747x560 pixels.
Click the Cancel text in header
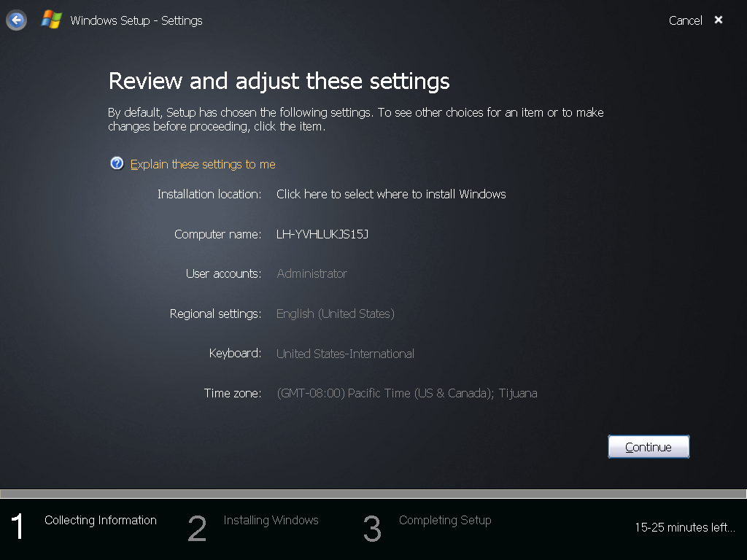[x=685, y=20]
